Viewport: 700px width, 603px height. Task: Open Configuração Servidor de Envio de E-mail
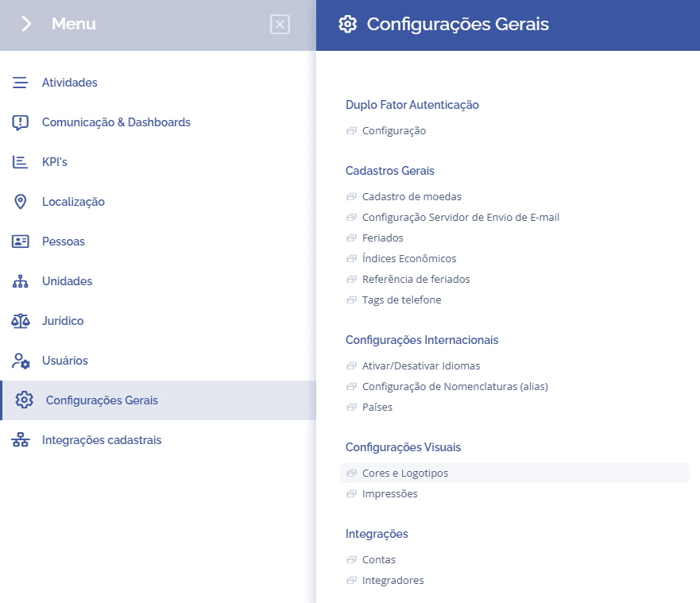pyautogui.click(x=461, y=218)
